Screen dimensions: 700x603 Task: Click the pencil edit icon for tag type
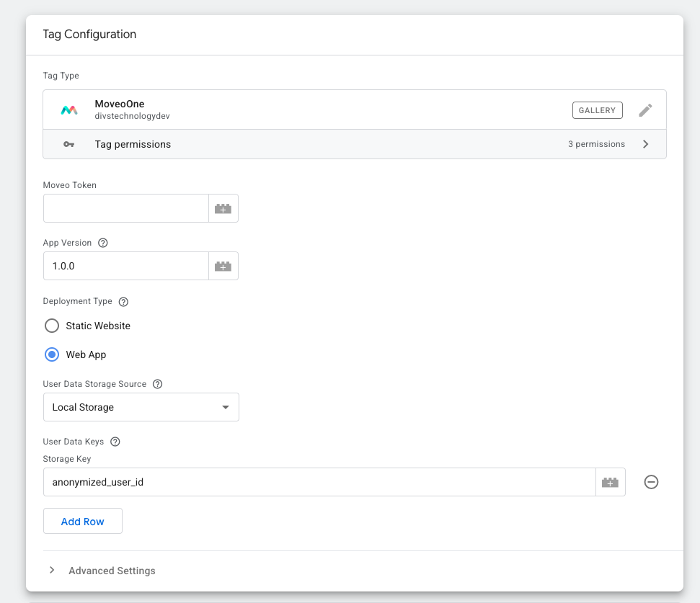[645, 110]
